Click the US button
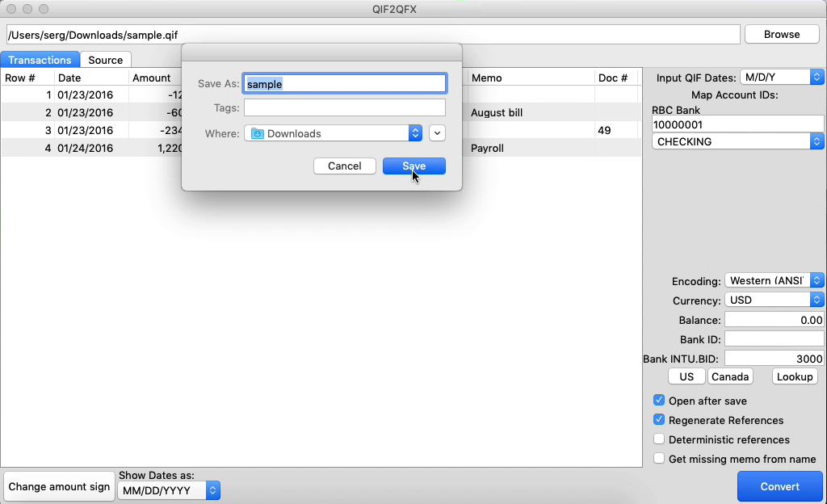This screenshot has width=827, height=504. coord(686,376)
